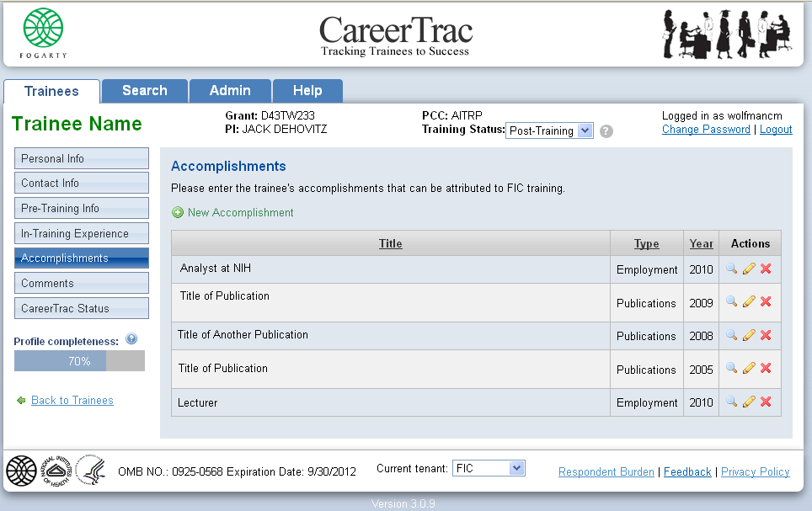Open the Privacy Policy link
The height and width of the screenshot is (511, 812).
[x=755, y=471]
